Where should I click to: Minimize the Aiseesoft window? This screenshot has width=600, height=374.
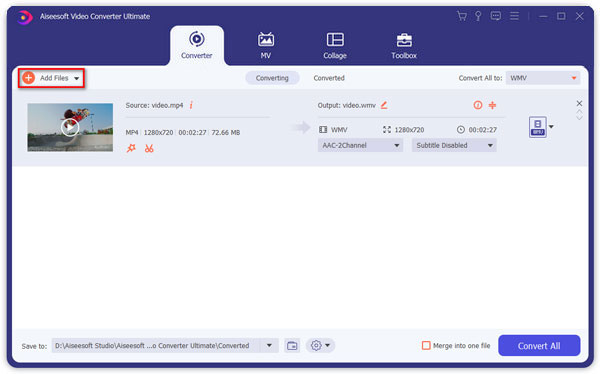point(543,16)
